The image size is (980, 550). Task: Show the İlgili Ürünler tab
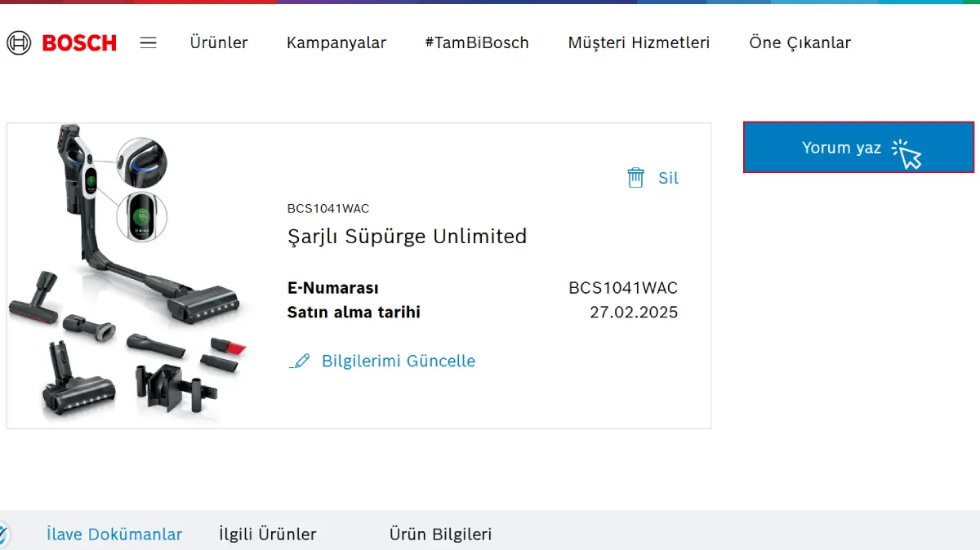pos(268,534)
